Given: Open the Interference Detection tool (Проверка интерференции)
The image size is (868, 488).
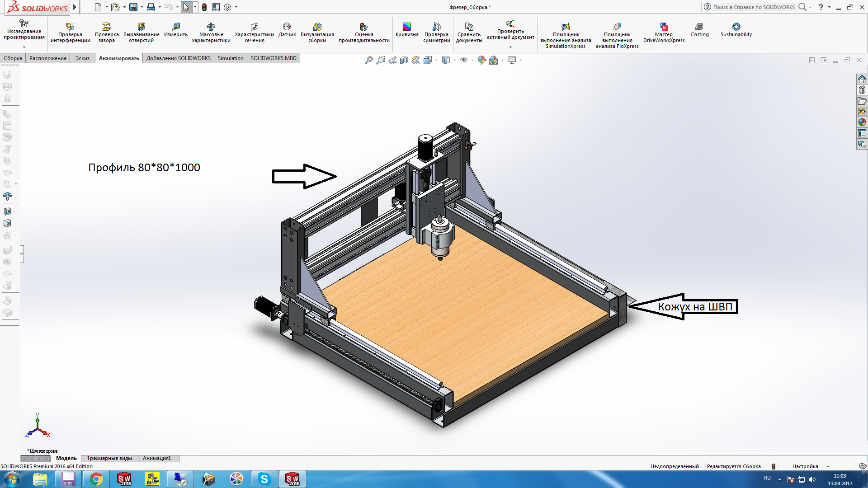Looking at the screenshot, I should [70, 33].
